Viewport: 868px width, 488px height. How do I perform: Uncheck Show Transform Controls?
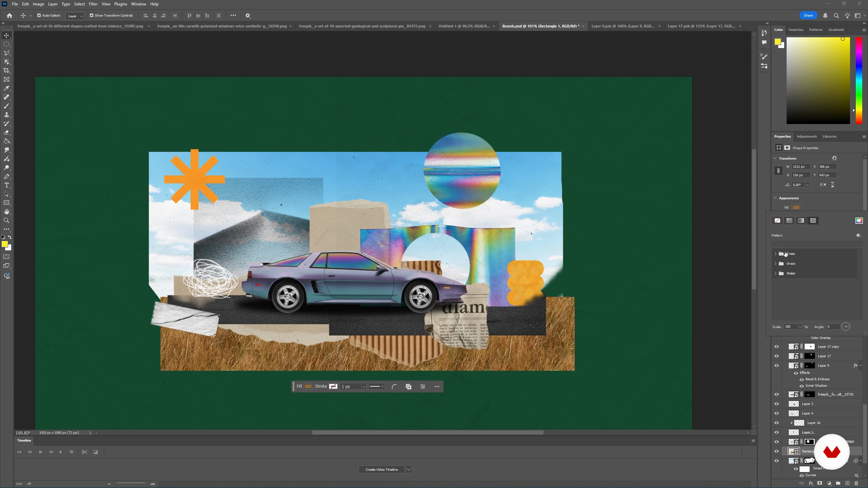tap(92, 16)
